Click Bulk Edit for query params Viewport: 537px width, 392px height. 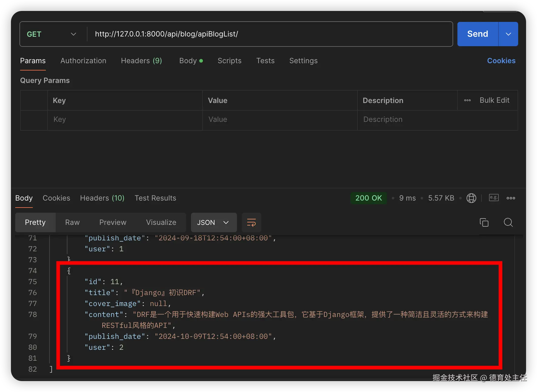494,100
